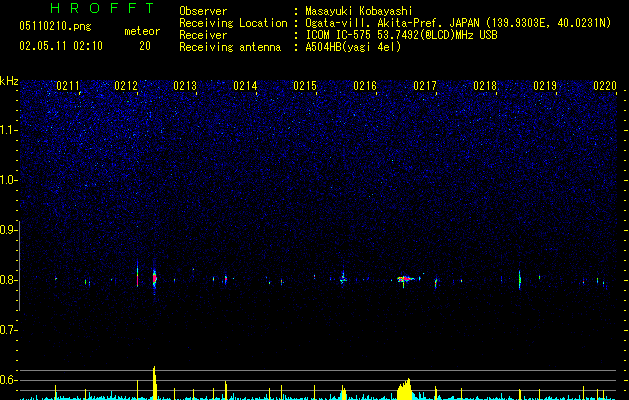Click the Receiving antenna label
The height and width of the screenshot is (400, 629).
230,47
